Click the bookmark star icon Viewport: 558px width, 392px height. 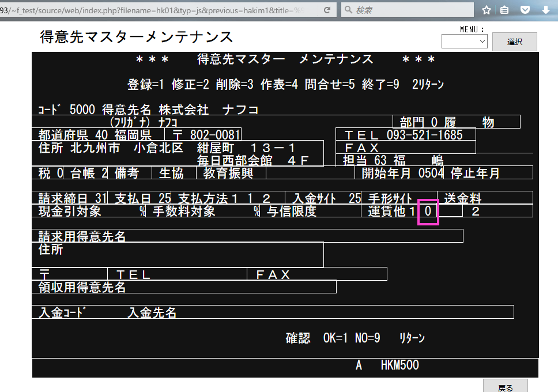tap(487, 10)
